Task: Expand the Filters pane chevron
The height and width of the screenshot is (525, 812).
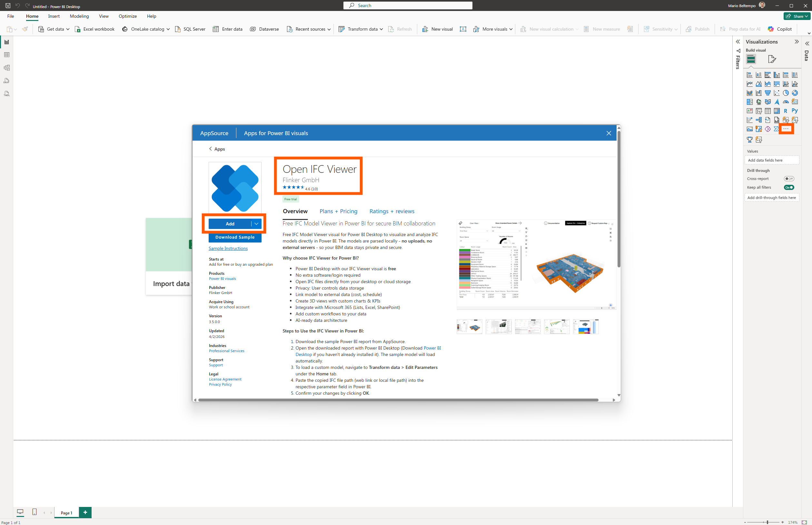Action: [x=738, y=42]
